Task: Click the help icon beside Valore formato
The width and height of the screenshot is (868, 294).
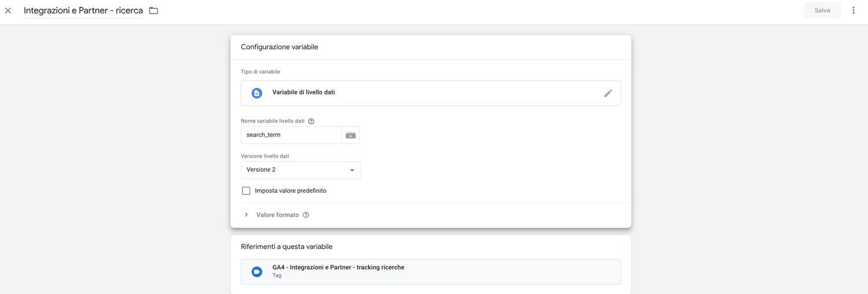Action: coord(306,215)
